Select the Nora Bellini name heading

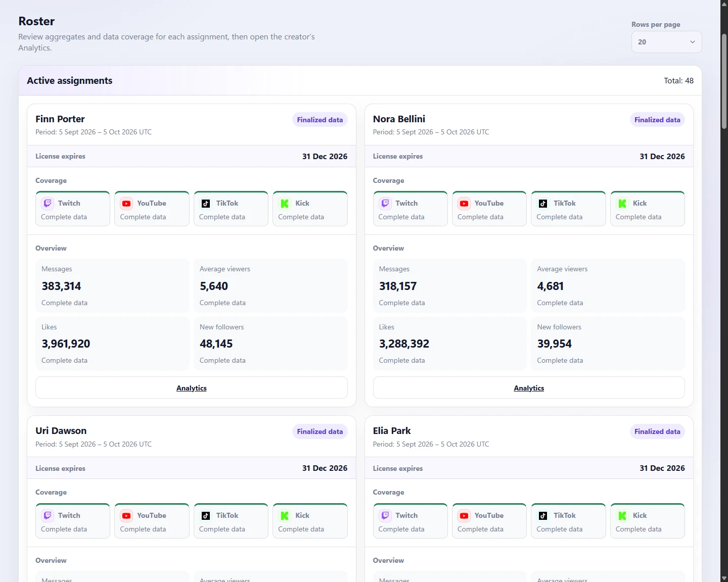coord(399,119)
